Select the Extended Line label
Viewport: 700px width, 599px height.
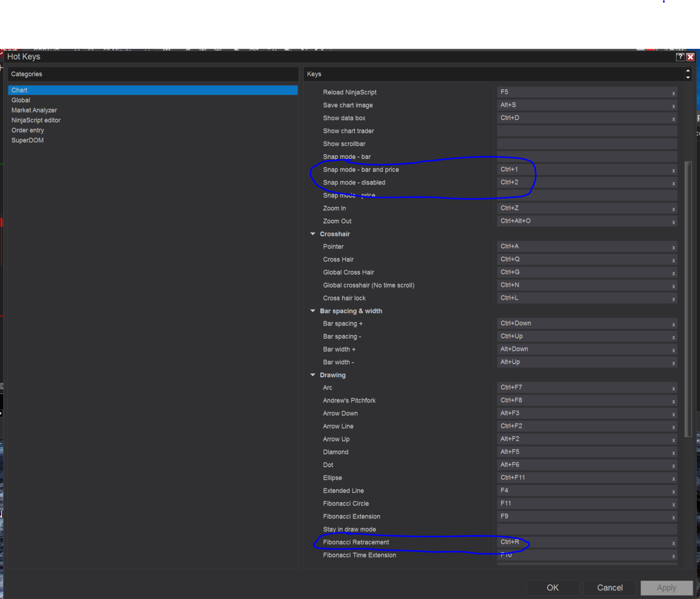click(344, 491)
